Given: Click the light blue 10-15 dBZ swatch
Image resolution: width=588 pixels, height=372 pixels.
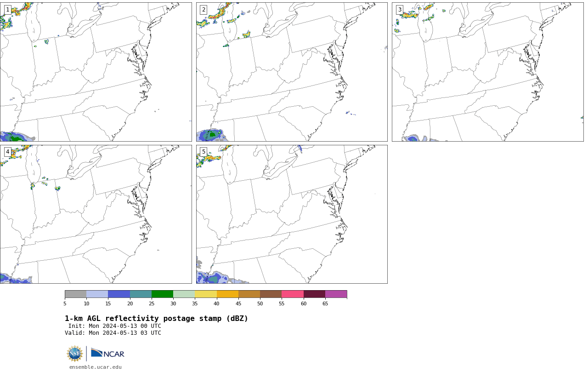Looking at the screenshot, I should coord(97,294).
